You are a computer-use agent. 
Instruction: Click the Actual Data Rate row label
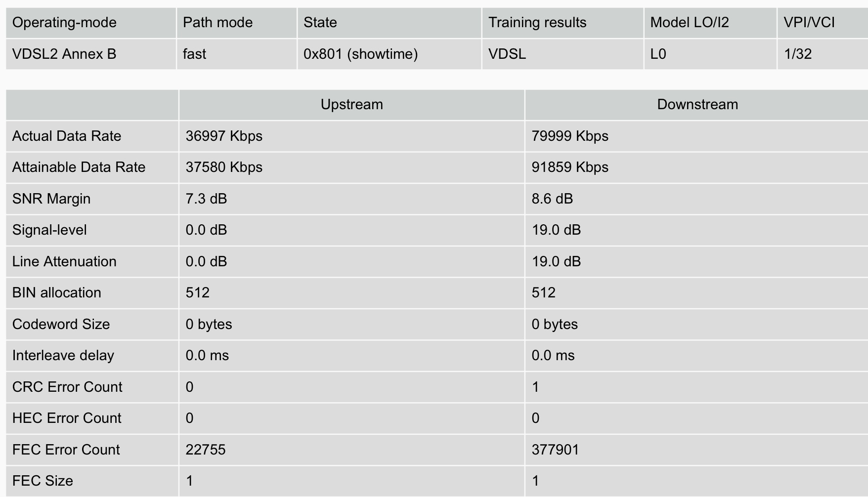point(67,136)
